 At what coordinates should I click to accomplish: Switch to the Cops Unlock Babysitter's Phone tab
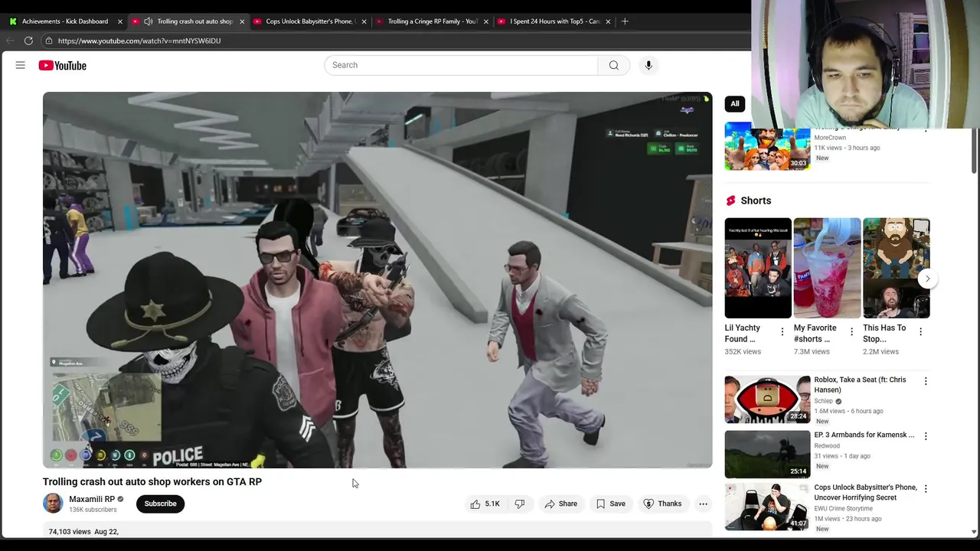(x=309, y=21)
